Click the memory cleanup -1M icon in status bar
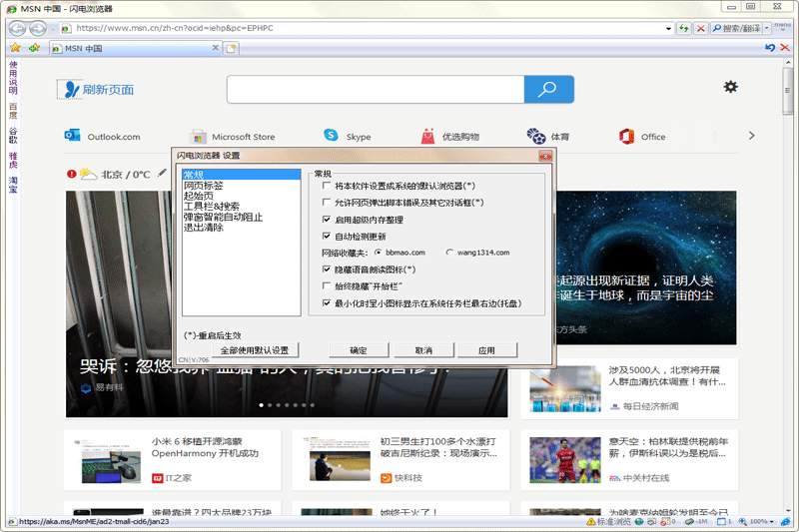The width and height of the screenshot is (799, 532). pyautogui.click(x=696, y=522)
